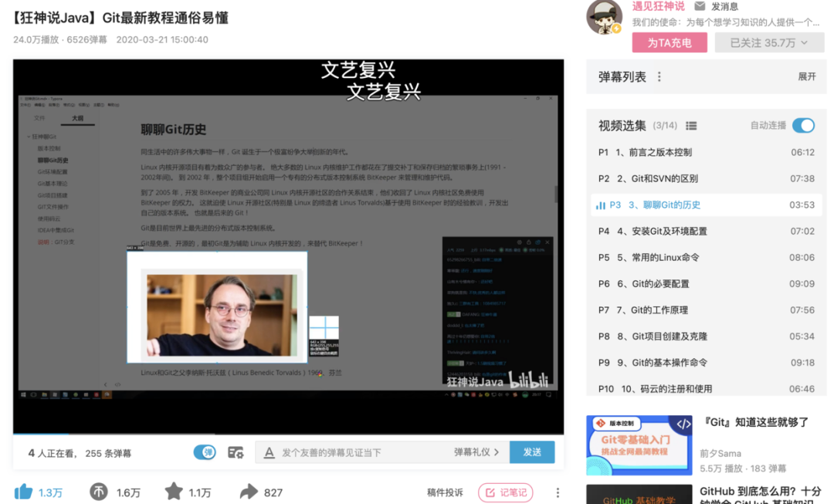Toggle the danmaku 弹 switch

[x=205, y=452]
